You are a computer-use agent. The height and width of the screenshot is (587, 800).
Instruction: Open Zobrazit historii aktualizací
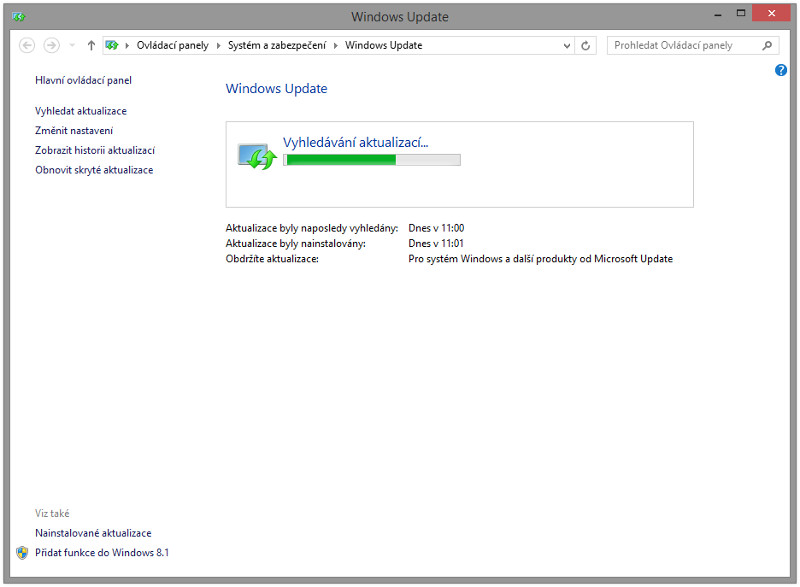95,150
